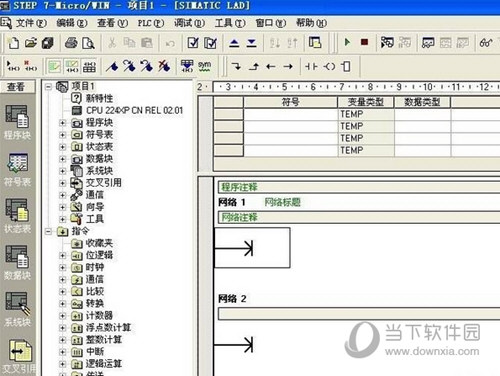
Task: Open 系统块 in the left view bar
Action: pyautogui.click(x=17, y=309)
